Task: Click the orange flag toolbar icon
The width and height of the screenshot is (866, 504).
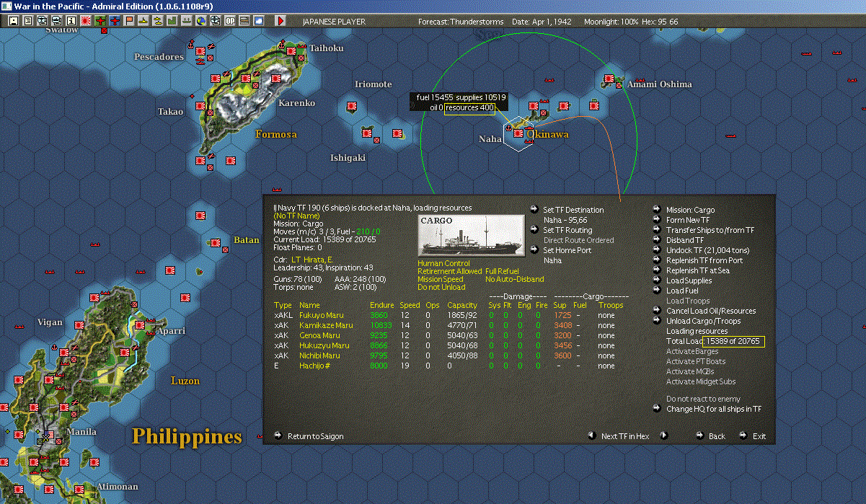Action: coord(129,21)
